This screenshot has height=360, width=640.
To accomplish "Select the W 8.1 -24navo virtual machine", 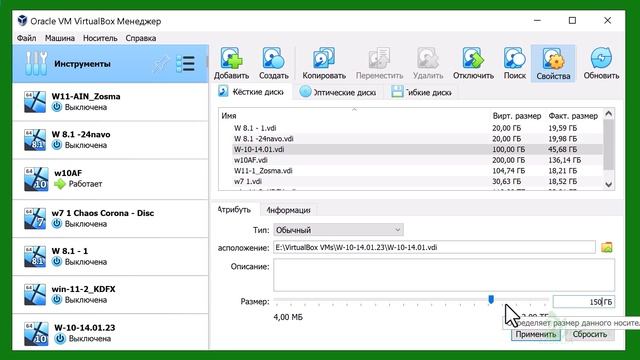I will [110, 140].
